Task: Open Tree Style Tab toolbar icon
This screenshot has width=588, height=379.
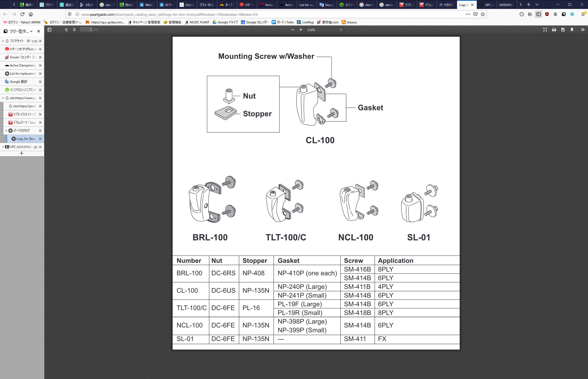Action: [x=564, y=14]
